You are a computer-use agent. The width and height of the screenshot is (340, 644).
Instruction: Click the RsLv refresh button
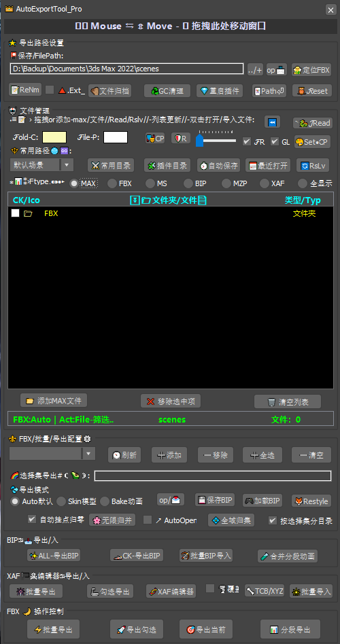tap(313, 166)
